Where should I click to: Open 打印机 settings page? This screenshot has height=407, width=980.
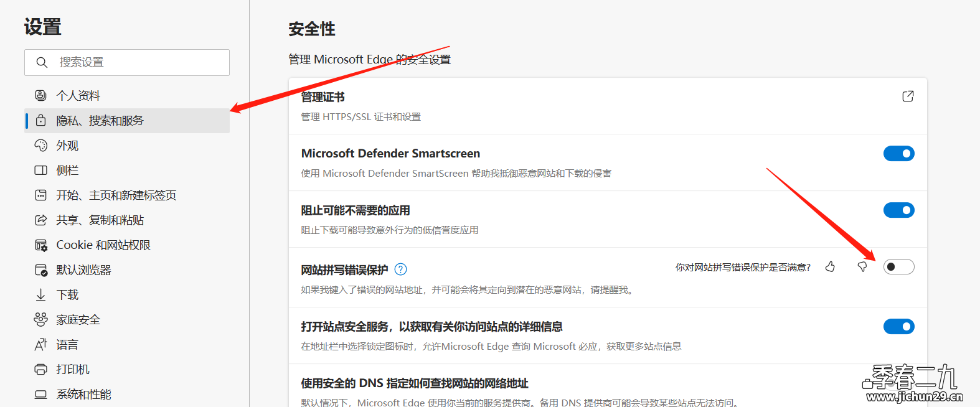point(127,370)
